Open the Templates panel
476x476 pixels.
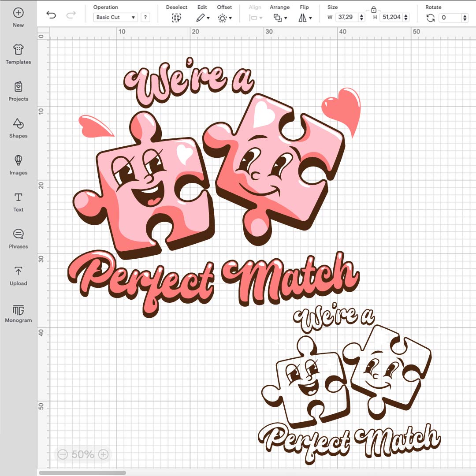tap(18, 54)
